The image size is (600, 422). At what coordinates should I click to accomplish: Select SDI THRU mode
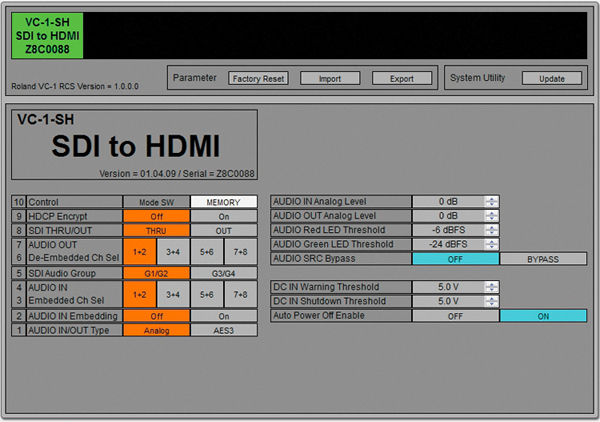pyautogui.click(x=157, y=231)
